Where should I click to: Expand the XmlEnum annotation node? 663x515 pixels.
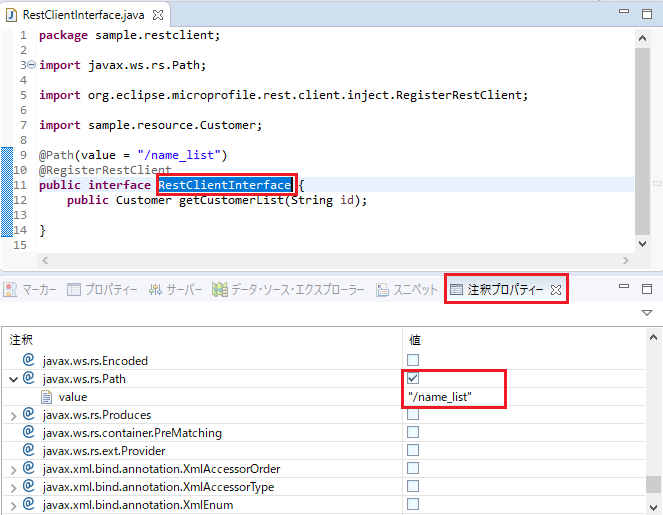[14, 506]
